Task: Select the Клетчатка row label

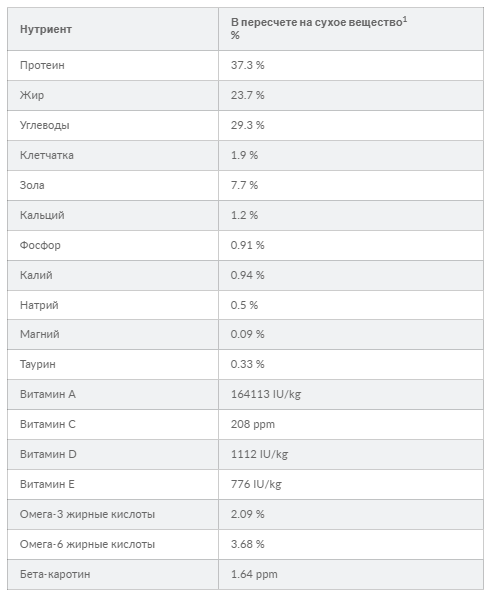Action: pyautogui.click(x=47, y=155)
